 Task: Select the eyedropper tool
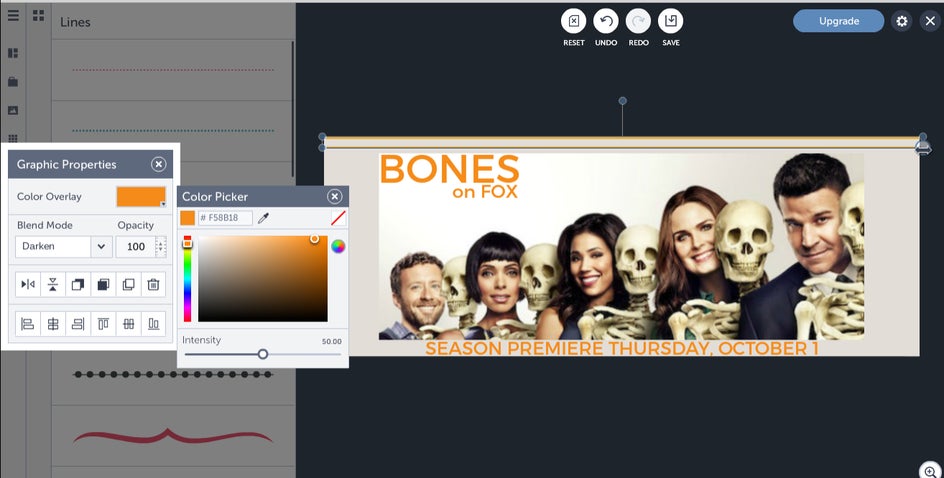click(263, 218)
